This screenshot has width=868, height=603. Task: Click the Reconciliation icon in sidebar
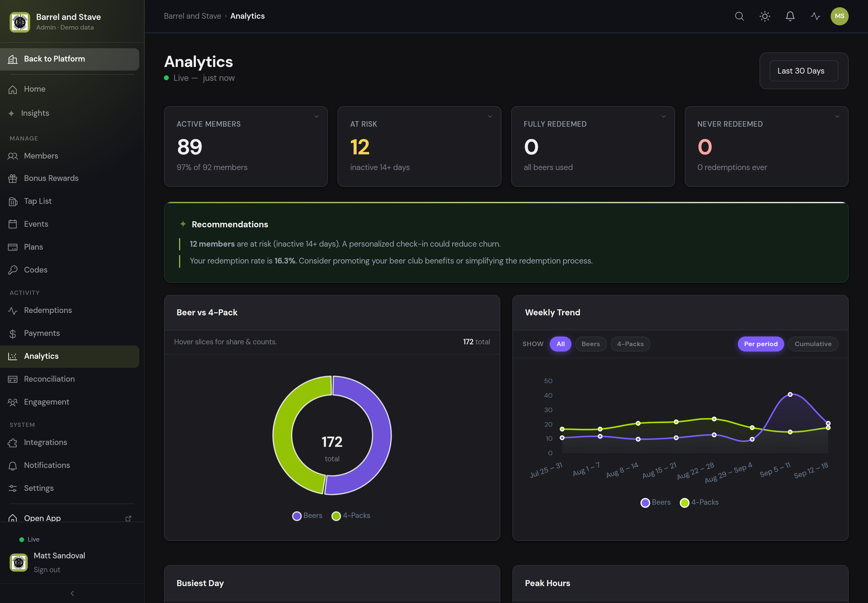point(13,379)
